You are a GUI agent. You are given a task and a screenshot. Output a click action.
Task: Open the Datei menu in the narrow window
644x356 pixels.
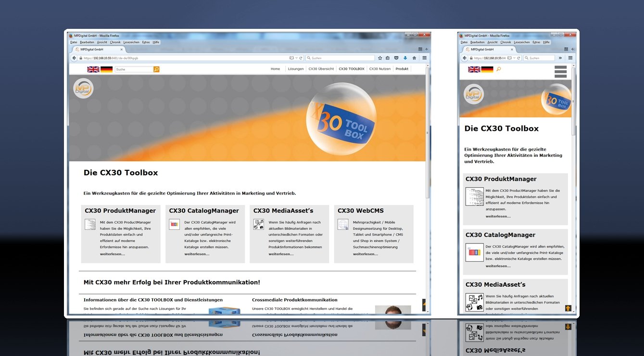click(464, 42)
